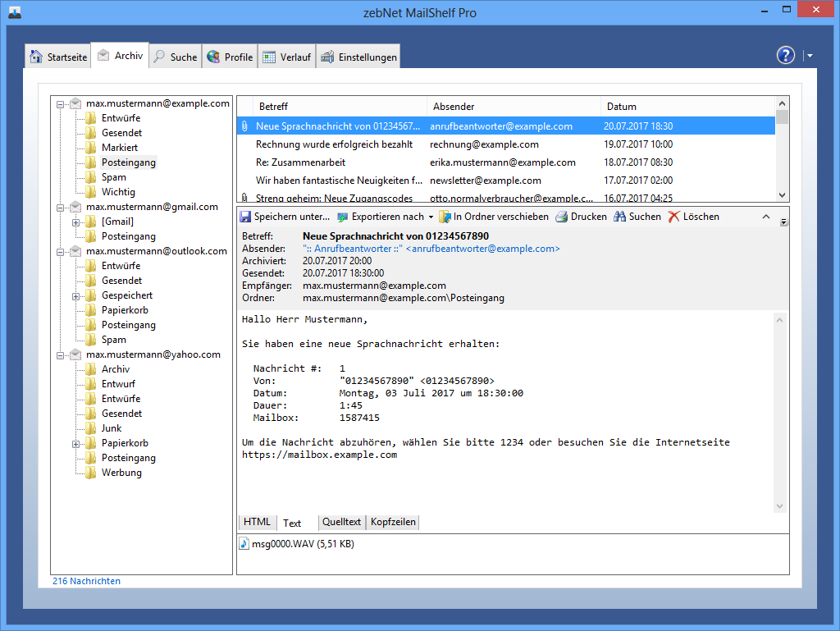Click the mailbox icon of max.mustermann@gmail.com
The width and height of the screenshot is (840, 631).
coord(75,206)
